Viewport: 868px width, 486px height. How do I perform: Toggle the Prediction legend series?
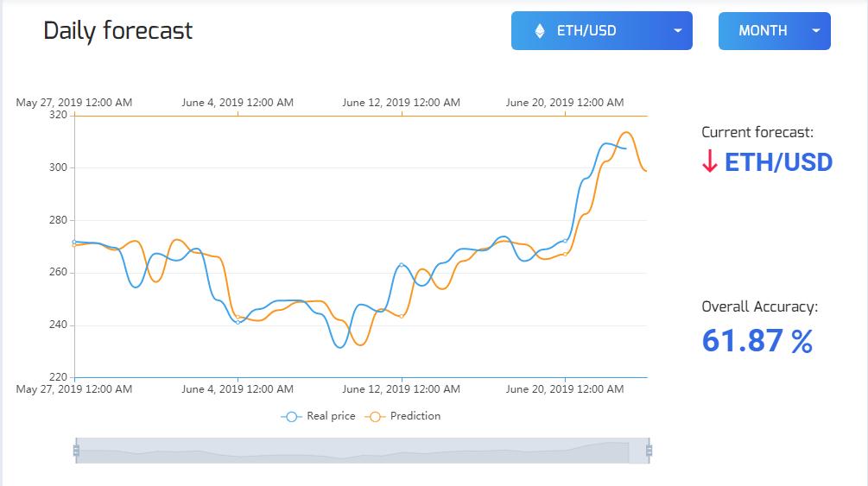pos(402,416)
